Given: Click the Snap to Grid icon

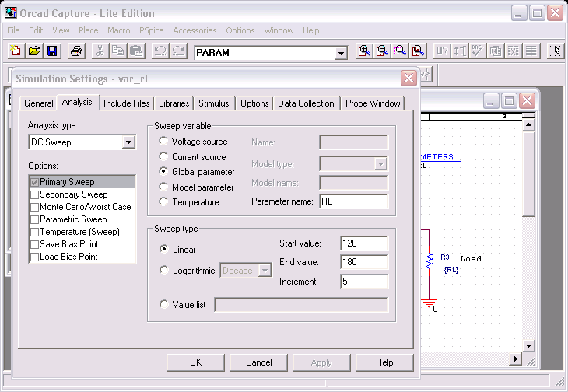Looking at the screenshot, I should (x=555, y=51).
